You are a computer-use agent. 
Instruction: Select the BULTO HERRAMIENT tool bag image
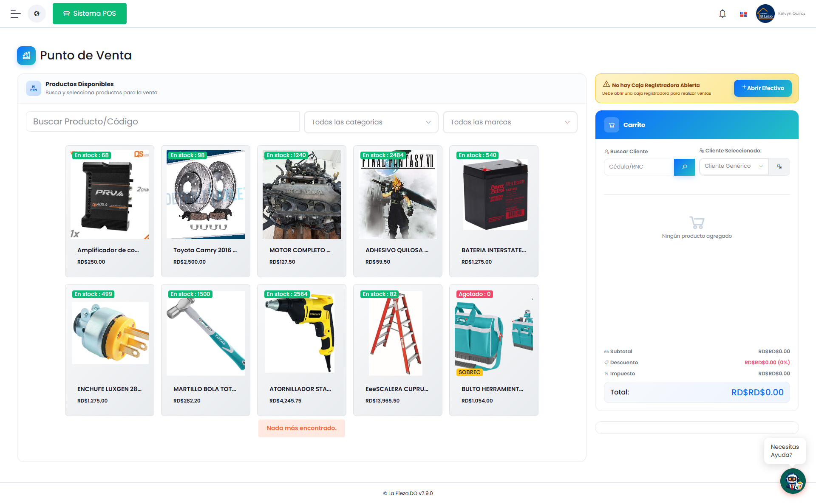pos(494,333)
